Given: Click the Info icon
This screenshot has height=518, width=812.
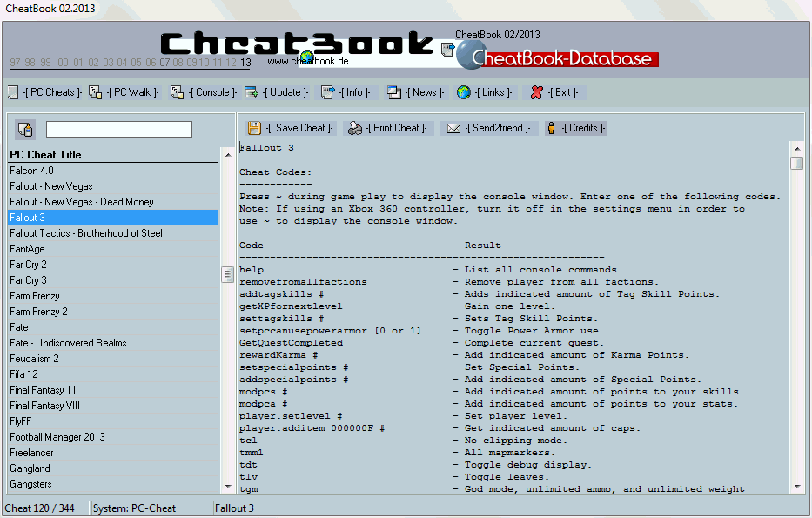Looking at the screenshot, I should [328, 93].
